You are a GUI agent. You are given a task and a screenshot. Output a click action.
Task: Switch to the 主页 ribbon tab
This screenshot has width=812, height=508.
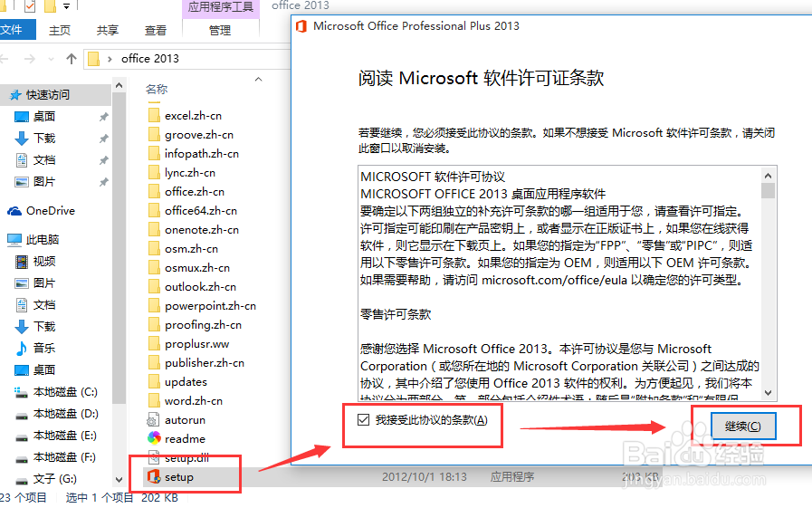[60, 31]
